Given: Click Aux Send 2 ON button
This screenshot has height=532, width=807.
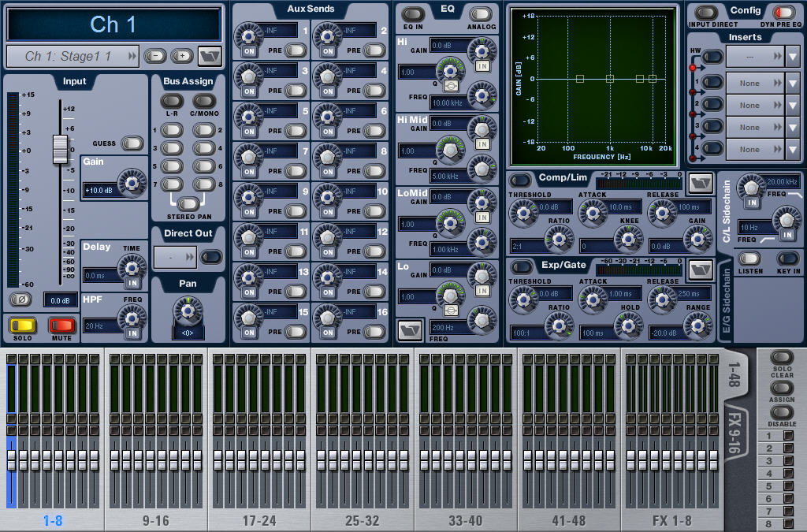Looking at the screenshot, I should [328, 51].
